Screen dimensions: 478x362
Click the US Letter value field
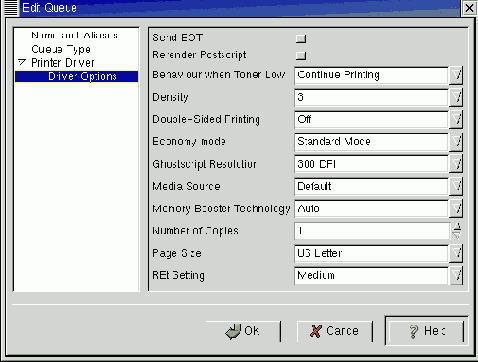tap(371, 254)
